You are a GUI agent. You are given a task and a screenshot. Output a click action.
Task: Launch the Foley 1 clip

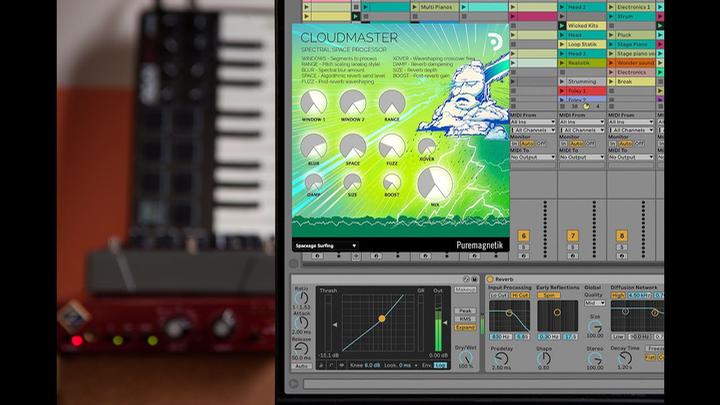point(562,91)
